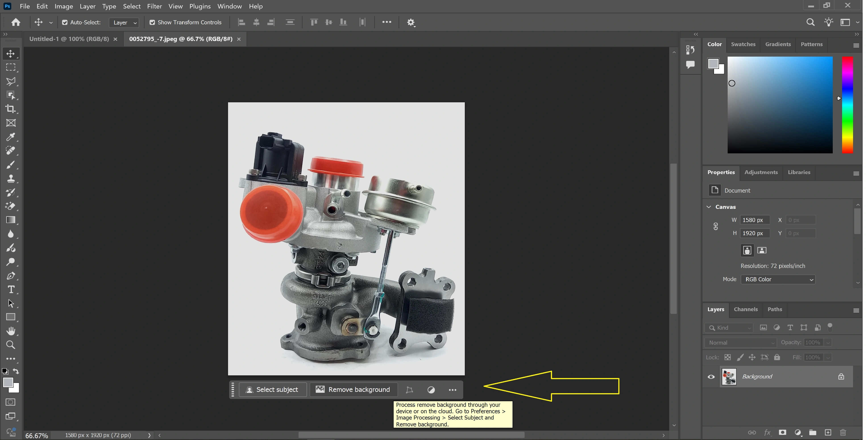
Task: Open the options bar gear settings
Action: click(411, 23)
